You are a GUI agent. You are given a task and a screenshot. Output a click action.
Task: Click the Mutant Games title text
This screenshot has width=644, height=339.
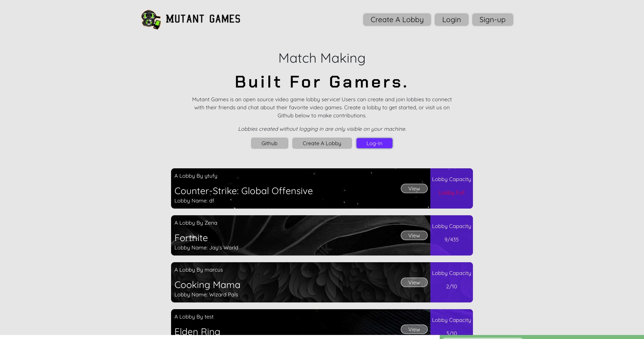203,19
